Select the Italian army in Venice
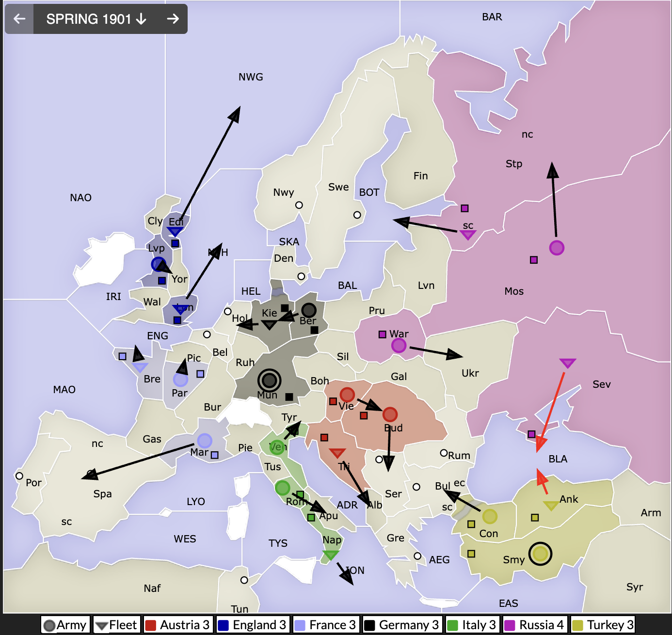This screenshot has height=635, width=672. [x=277, y=447]
